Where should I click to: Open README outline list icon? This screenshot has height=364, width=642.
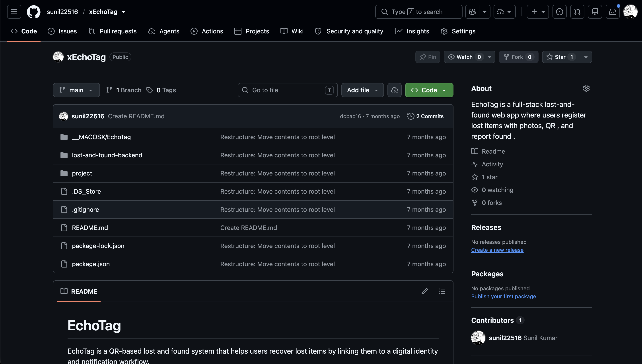[x=442, y=291]
